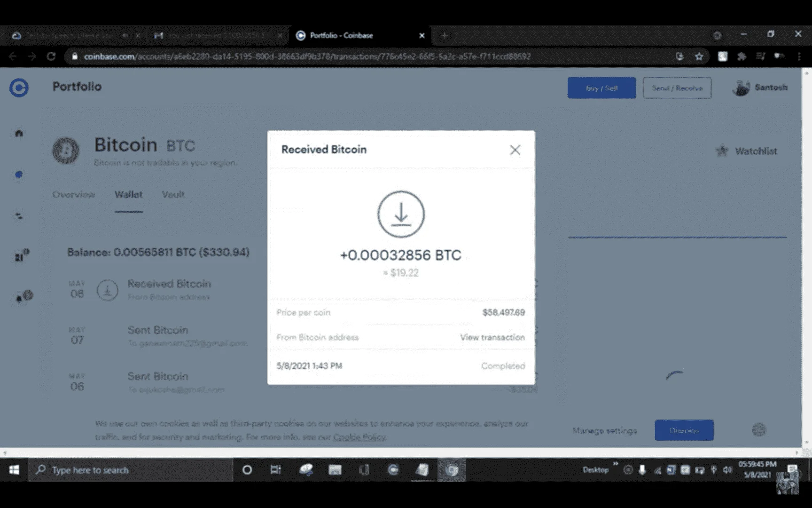Open File Explorer from taskbar
The width and height of the screenshot is (812, 508).
click(x=335, y=470)
